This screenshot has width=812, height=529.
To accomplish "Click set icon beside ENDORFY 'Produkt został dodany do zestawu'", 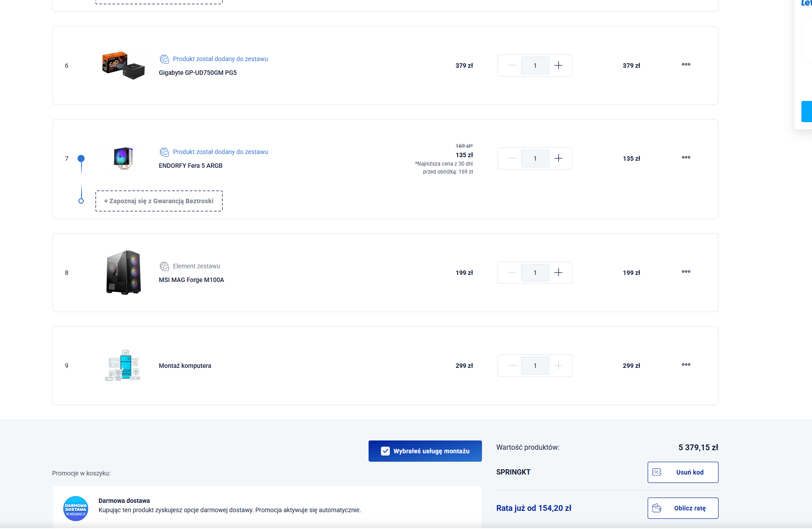I will tap(164, 152).
